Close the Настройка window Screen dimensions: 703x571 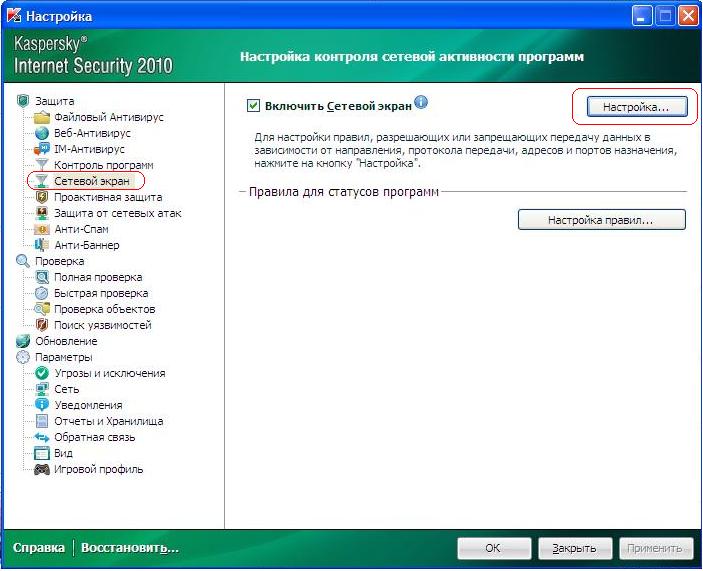(x=688, y=16)
